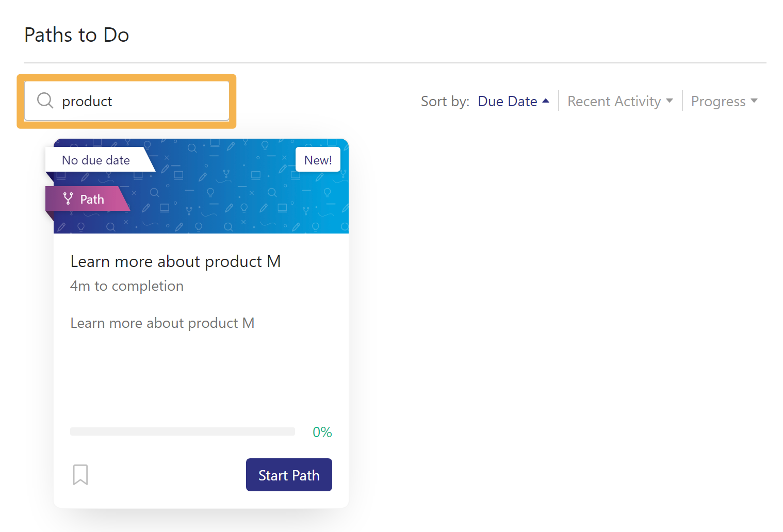Open the Learn more about product M title
This screenshot has width=783, height=532.
tap(175, 261)
